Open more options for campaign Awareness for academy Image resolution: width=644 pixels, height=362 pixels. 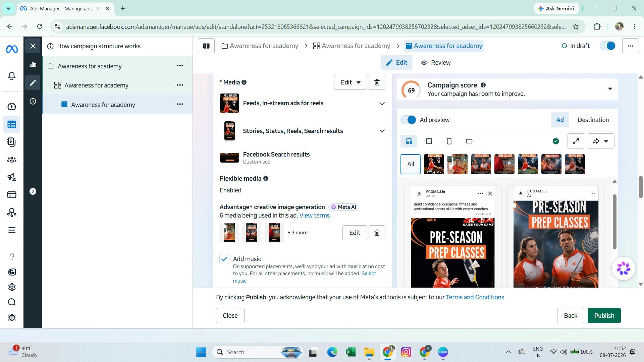pyautogui.click(x=180, y=66)
